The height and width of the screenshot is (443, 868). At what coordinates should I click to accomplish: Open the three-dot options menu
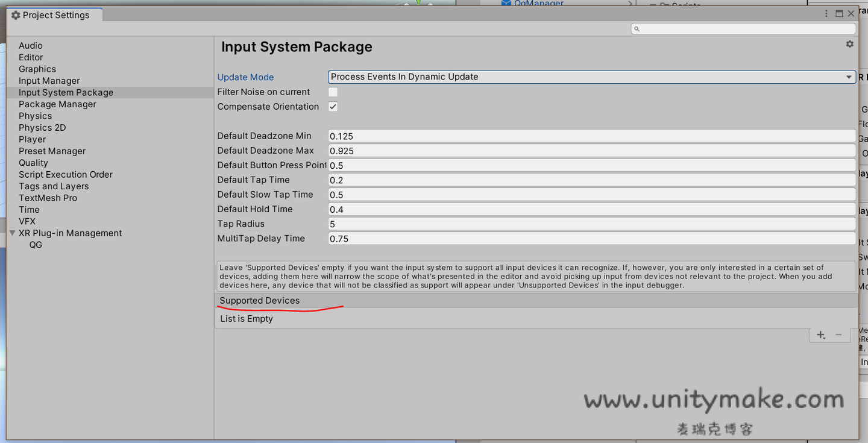(x=826, y=13)
